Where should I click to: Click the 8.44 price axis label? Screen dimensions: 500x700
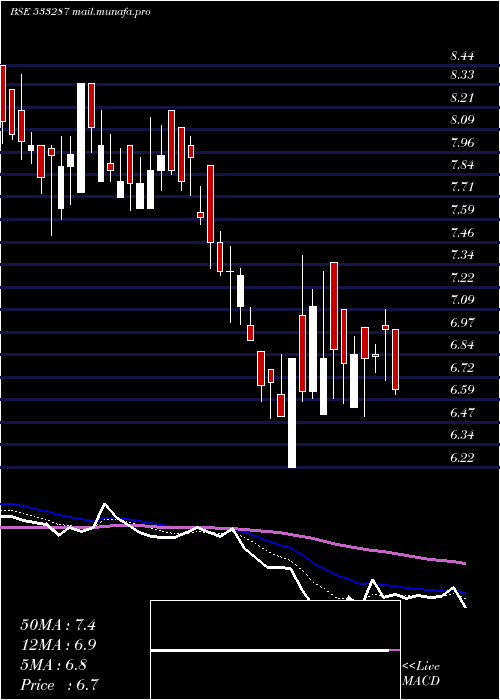coord(462,57)
